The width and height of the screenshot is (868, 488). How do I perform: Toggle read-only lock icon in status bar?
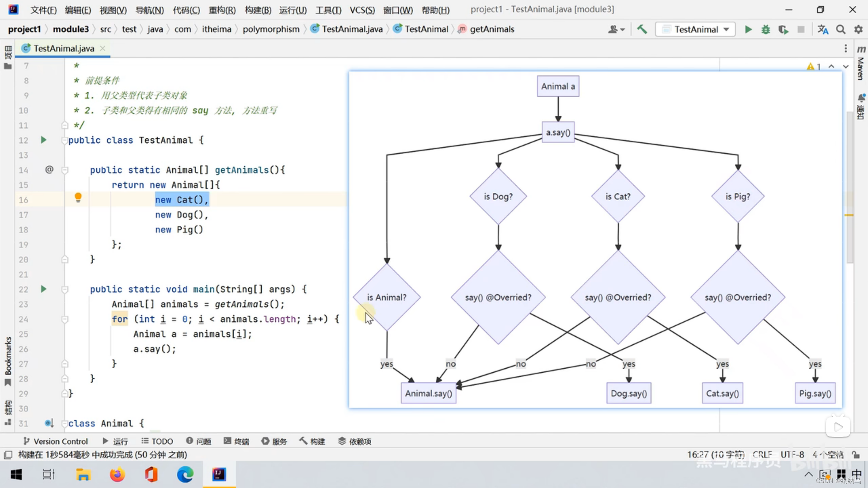tap(856, 455)
